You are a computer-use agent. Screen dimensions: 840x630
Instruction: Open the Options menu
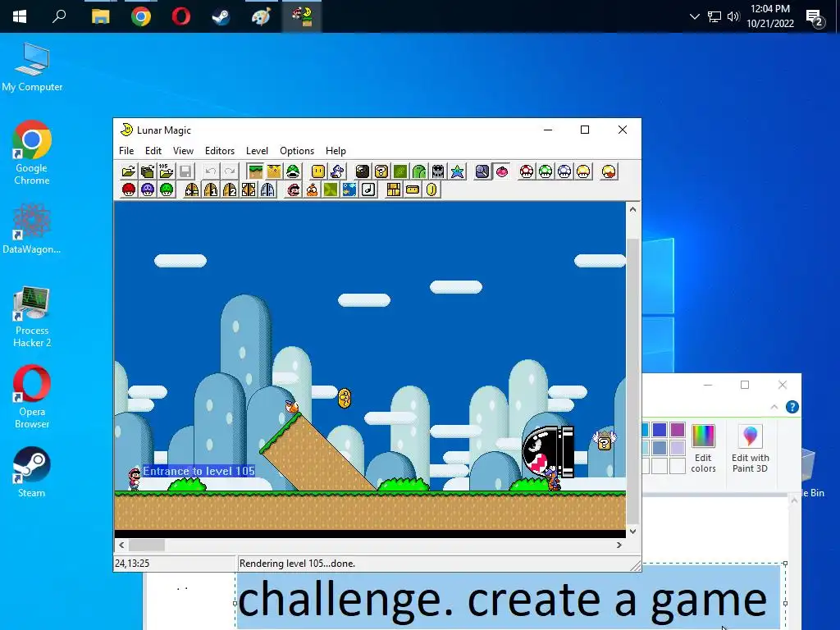click(297, 151)
